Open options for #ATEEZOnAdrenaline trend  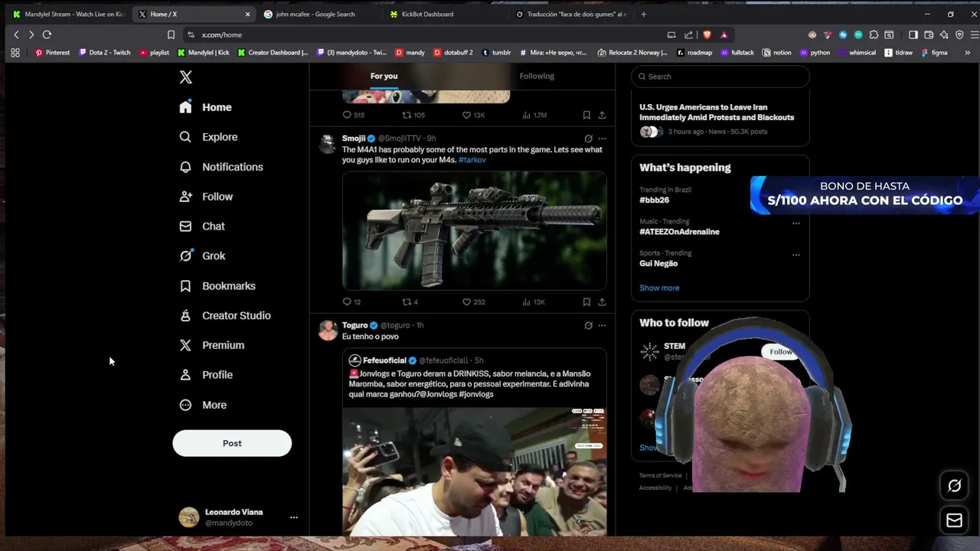click(x=796, y=223)
